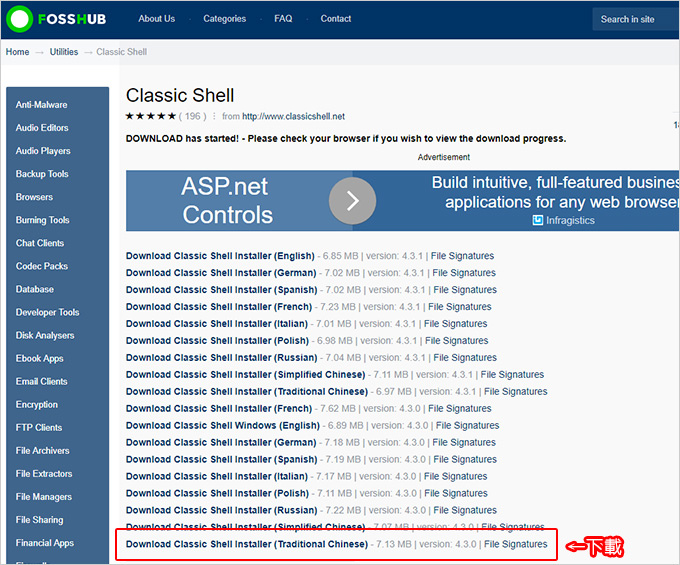Click the ASP.net Controls advertisement banner

click(x=402, y=200)
